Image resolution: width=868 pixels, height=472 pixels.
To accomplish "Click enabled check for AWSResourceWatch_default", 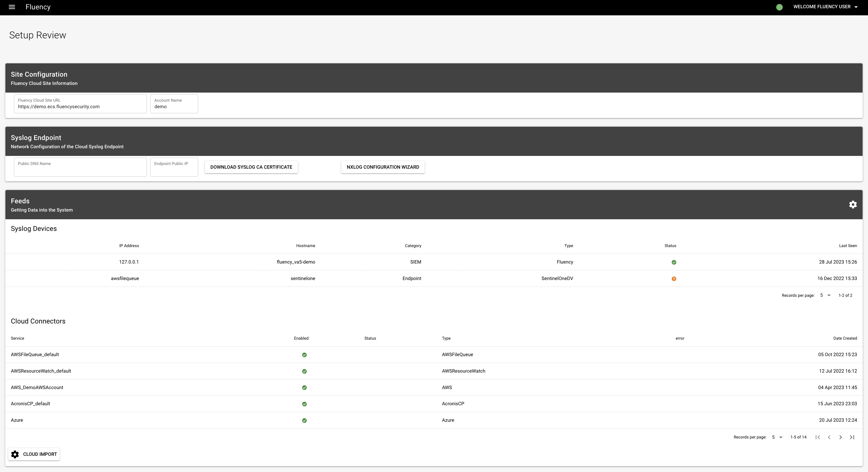I will click(x=304, y=371).
